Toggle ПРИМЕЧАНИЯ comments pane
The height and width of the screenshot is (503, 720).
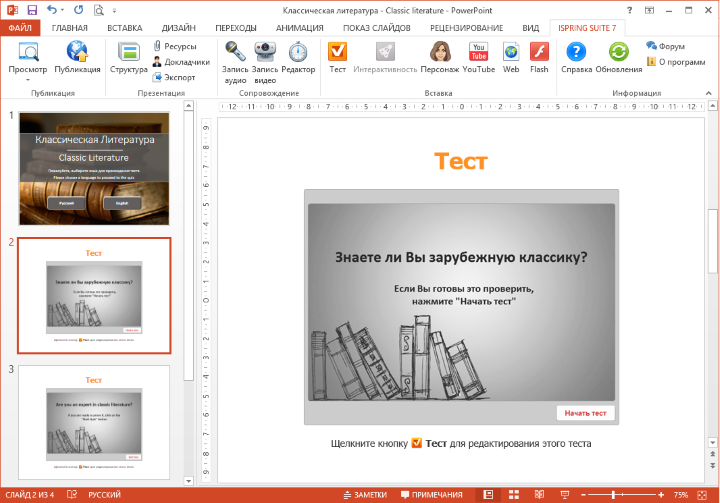point(431,495)
